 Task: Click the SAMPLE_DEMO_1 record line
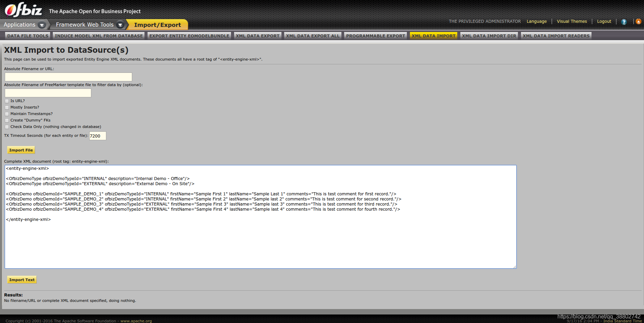point(201,194)
